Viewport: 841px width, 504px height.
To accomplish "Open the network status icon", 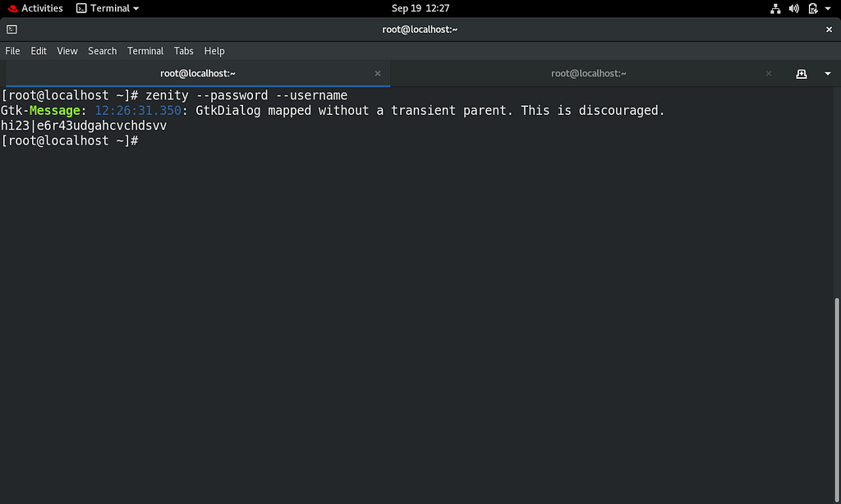I will [775, 8].
